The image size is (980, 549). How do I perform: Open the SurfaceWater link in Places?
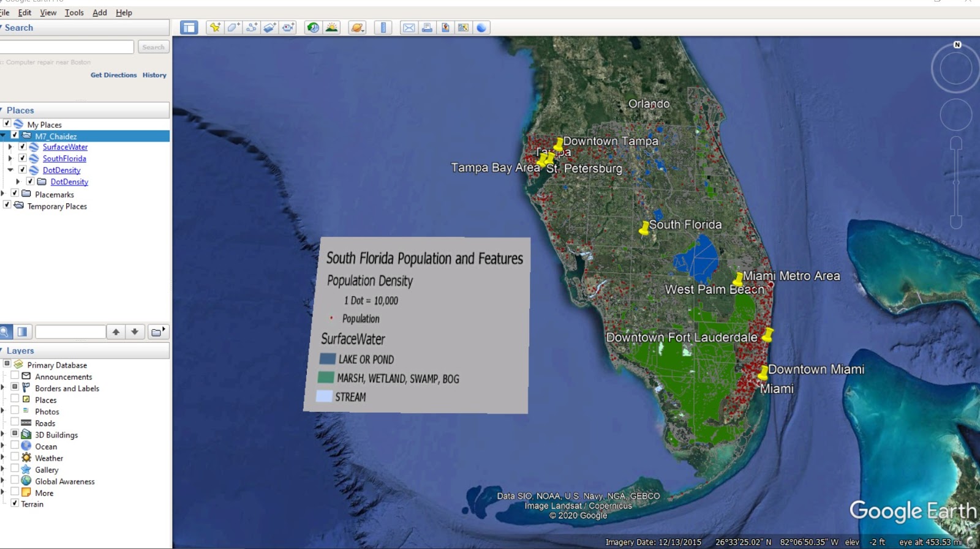pos(65,147)
